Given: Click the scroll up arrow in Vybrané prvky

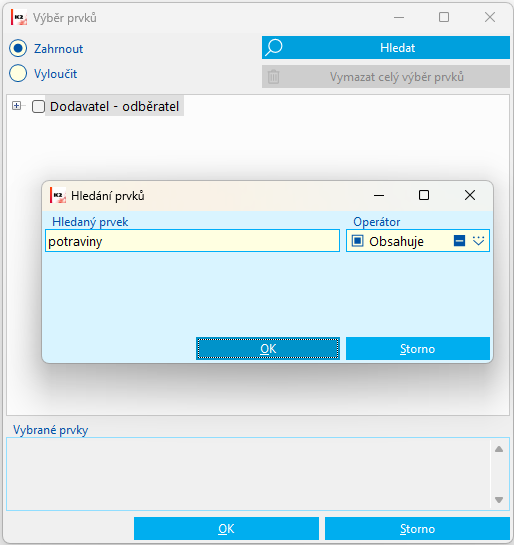Looking at the screenshot, I should click(499, 449).
